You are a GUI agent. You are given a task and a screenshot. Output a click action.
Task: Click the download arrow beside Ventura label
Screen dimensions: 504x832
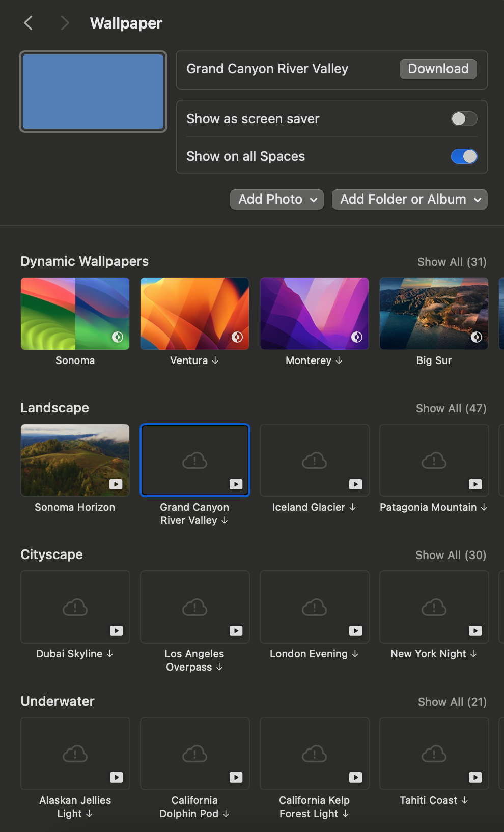click(215, 360)
